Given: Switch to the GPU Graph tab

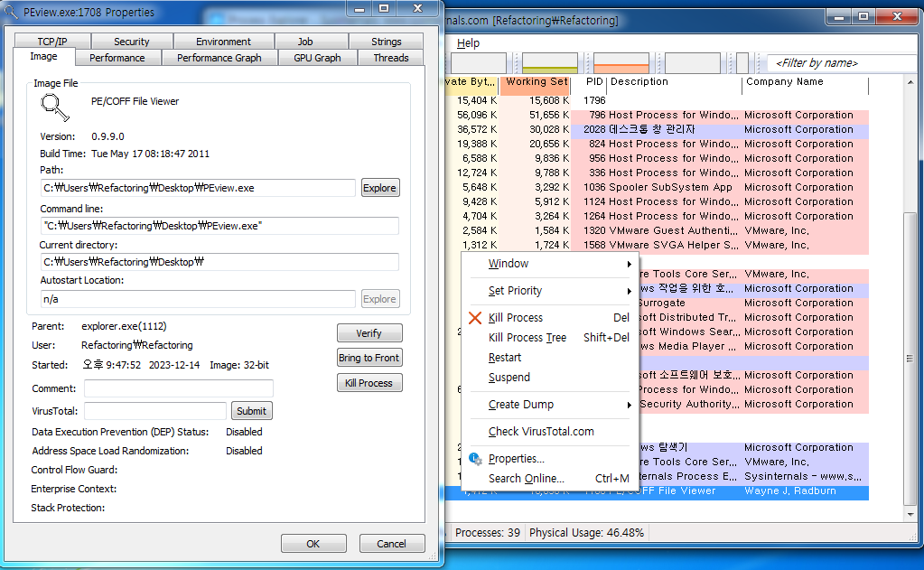Looking at the screenshot, I should coord(317,58).
